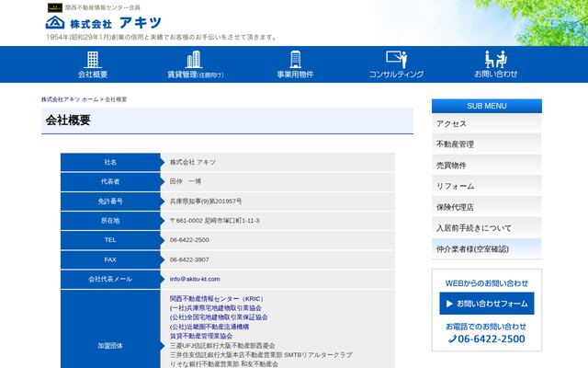
Task: Open 関西不動産情報センター(KRIC) link
Action: click(217, 299)
